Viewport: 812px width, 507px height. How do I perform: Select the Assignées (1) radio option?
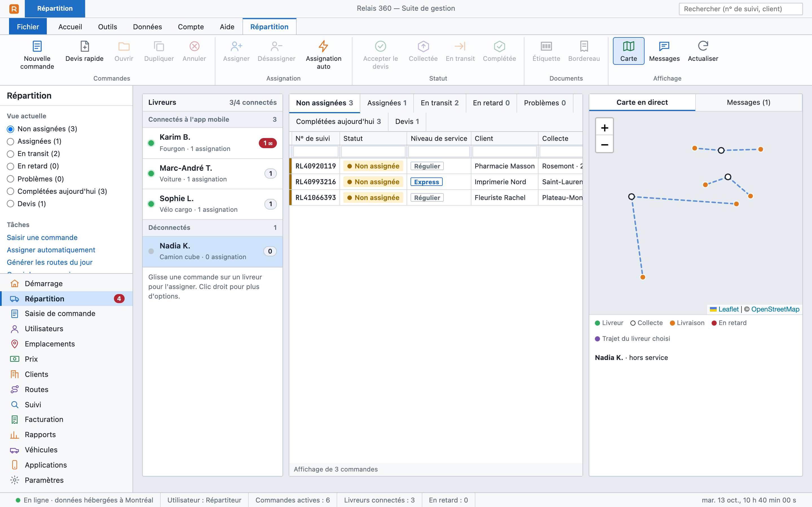point(10,141)
